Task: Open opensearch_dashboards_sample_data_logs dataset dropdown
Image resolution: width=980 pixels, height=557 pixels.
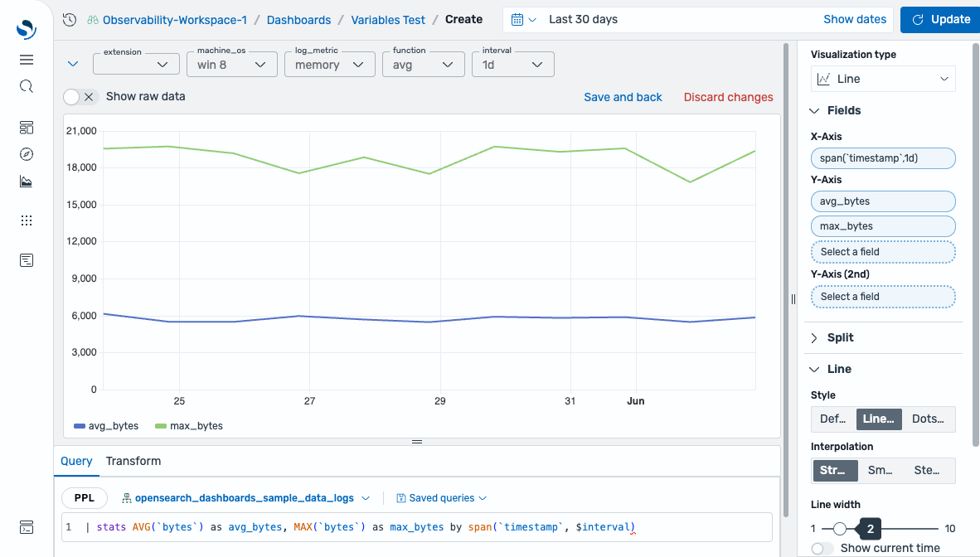Action: tap(245, 498)
